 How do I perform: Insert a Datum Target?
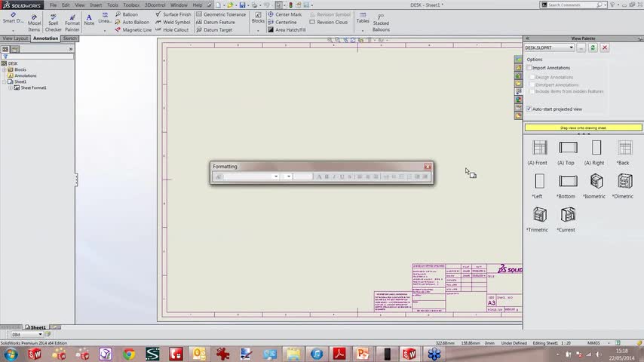(x=214, y=30)
